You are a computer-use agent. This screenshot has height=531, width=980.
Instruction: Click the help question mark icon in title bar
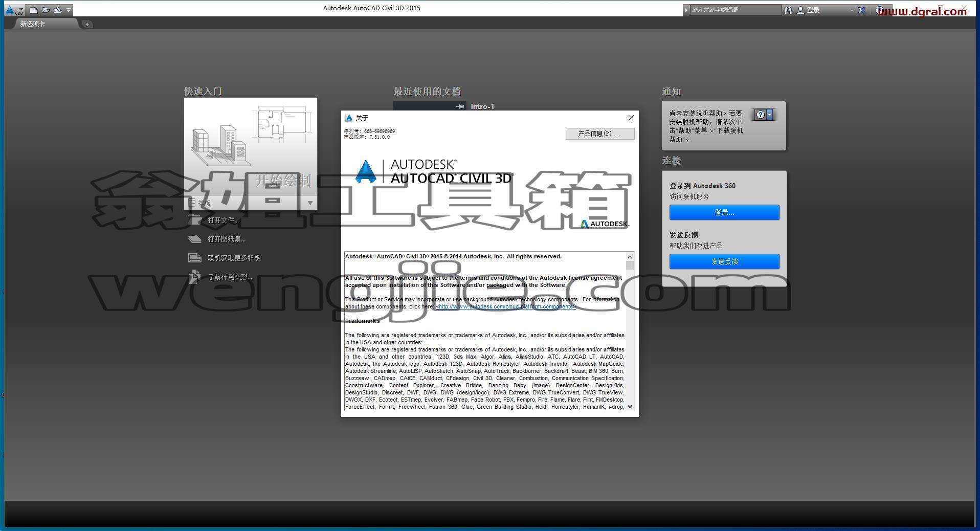click(879, 10)
